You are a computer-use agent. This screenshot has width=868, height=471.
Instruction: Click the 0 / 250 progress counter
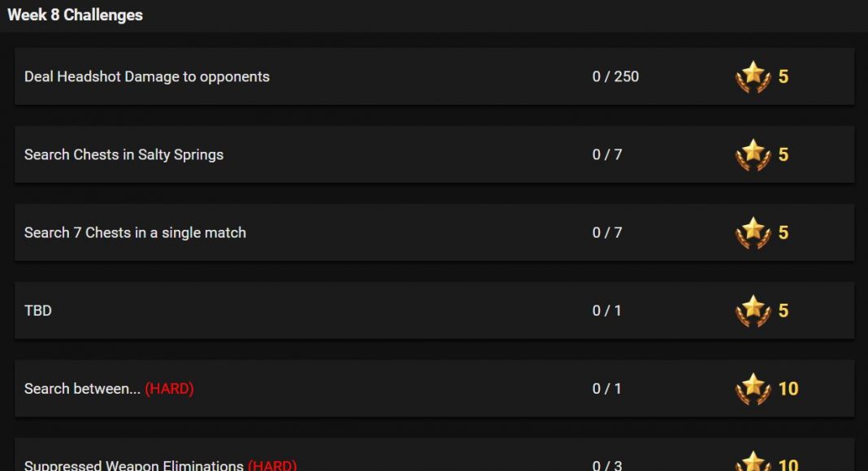point(615,76)
